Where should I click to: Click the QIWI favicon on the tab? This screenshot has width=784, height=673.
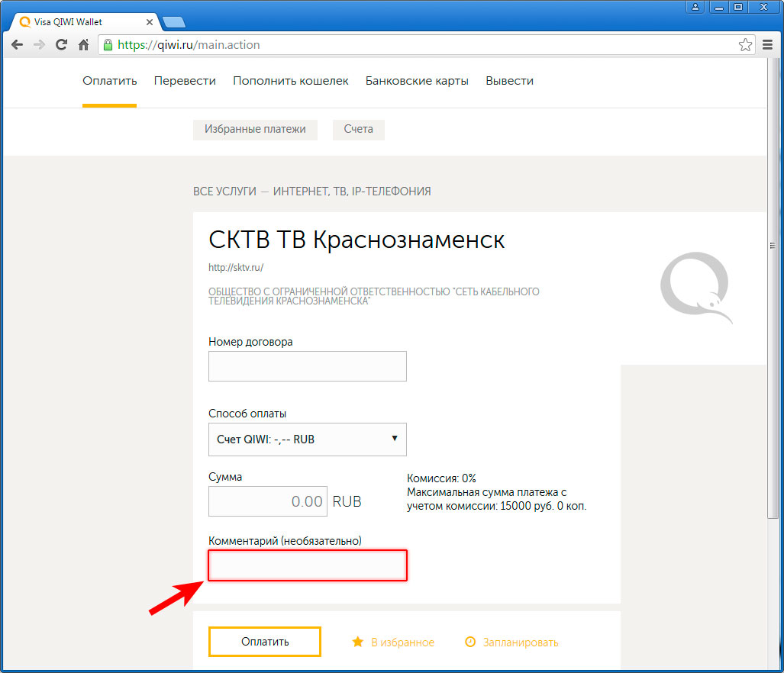(24, 22)
